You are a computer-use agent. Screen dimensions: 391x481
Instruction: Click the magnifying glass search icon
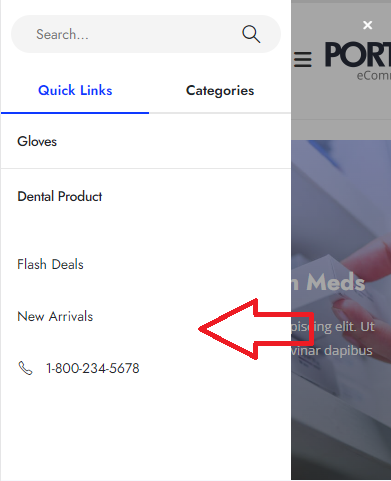coord(251,34)
